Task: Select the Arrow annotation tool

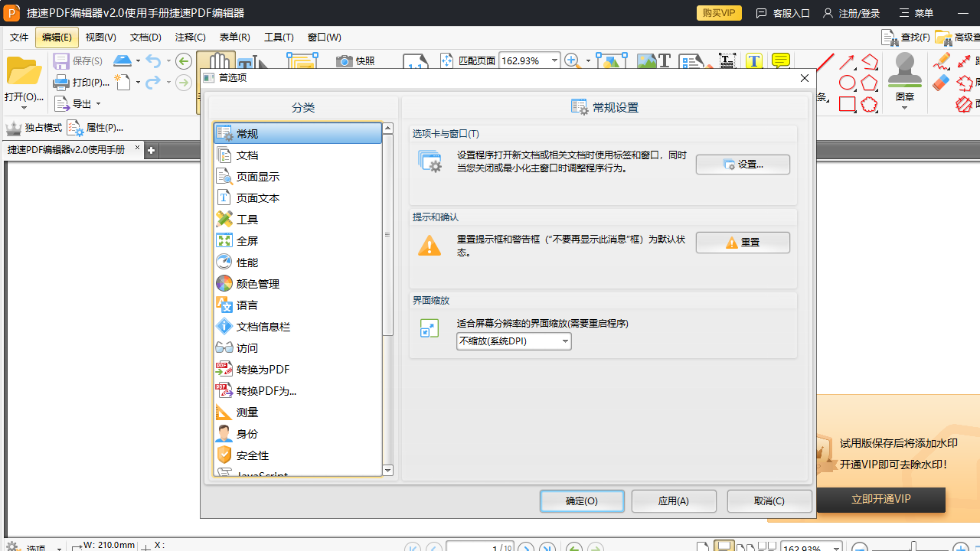Action: (x=847, y=62)
